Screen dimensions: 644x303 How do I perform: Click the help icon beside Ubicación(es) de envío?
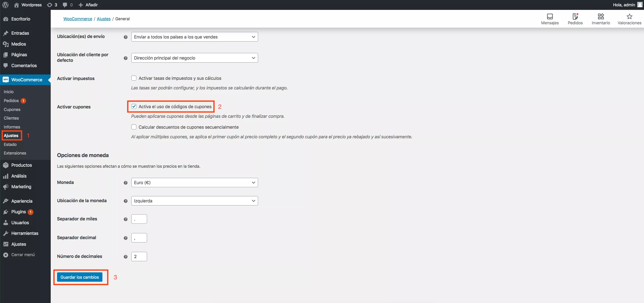(x=126, y=37)
